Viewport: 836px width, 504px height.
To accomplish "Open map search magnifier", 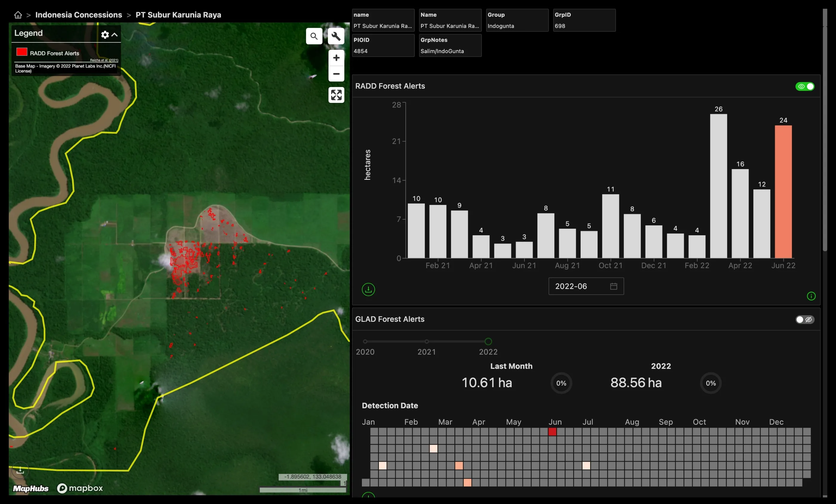I will [x=314, y=36].
